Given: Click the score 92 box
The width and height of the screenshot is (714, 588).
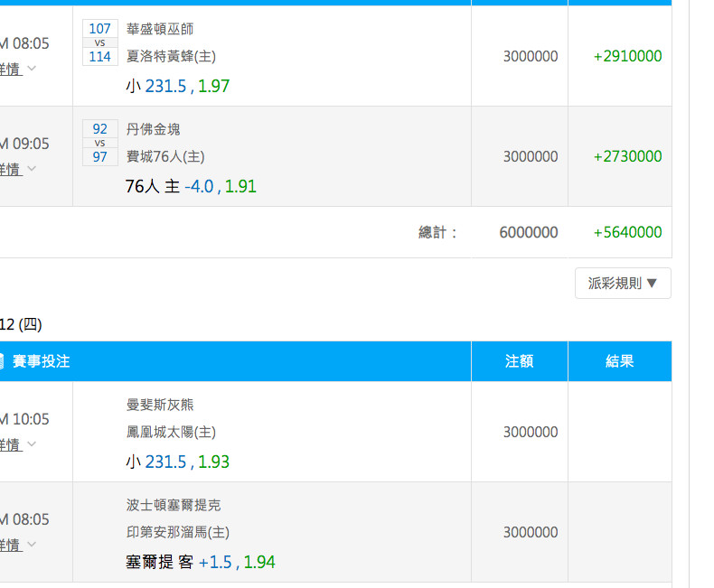Looking at the screenshot, I should tap(100, 129).
